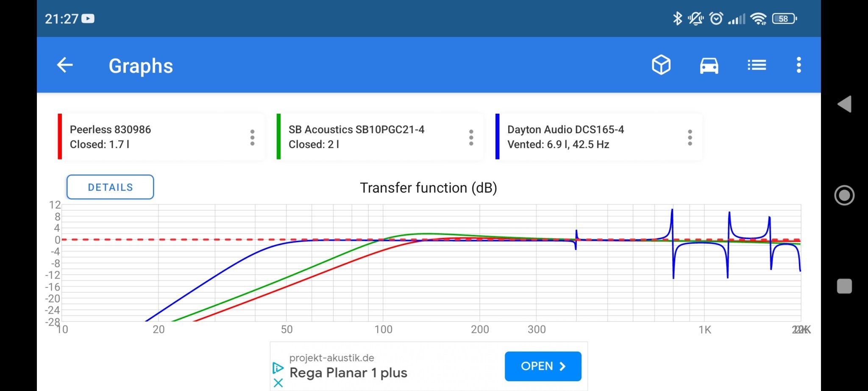868x391 pixels.
Task: Click the DETAILS button
Action: (110, 187)
